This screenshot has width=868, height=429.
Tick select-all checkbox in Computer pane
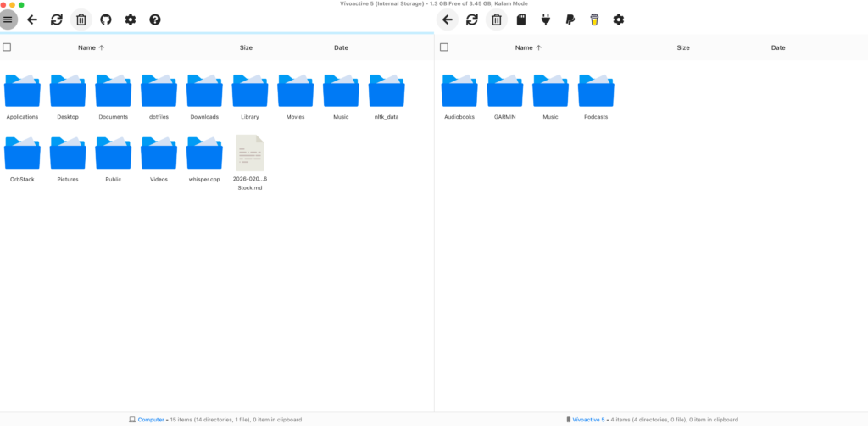tap(7, 47)
